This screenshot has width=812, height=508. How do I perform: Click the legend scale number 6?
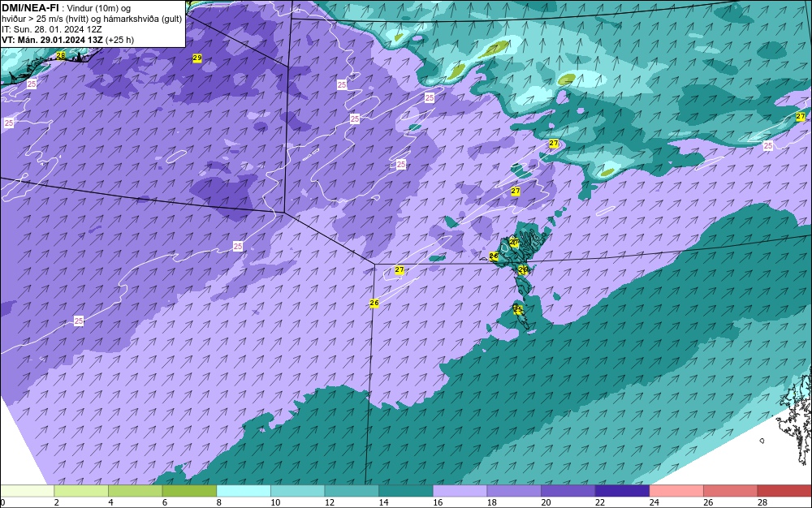point(165,502)
